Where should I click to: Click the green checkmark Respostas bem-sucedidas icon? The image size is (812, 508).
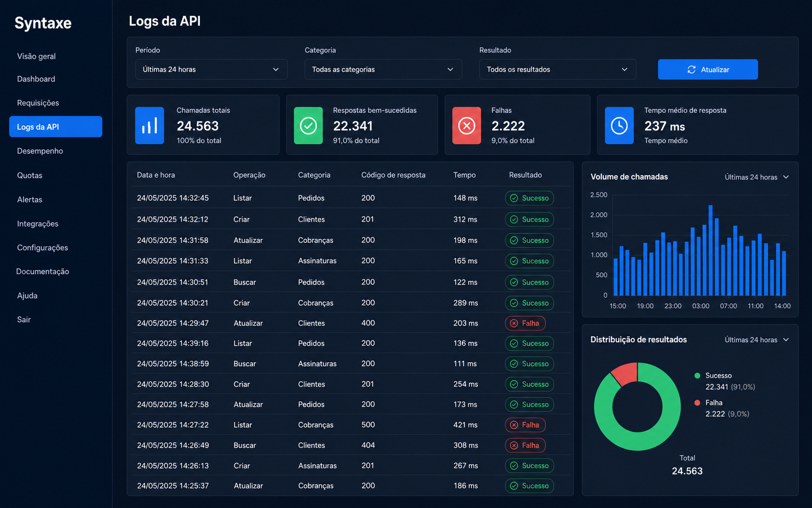tap(308, 125)
